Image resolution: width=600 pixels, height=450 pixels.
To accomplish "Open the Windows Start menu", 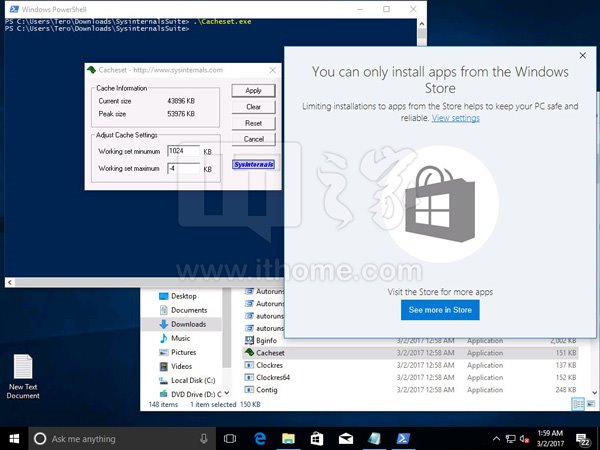I will point(14,439).
